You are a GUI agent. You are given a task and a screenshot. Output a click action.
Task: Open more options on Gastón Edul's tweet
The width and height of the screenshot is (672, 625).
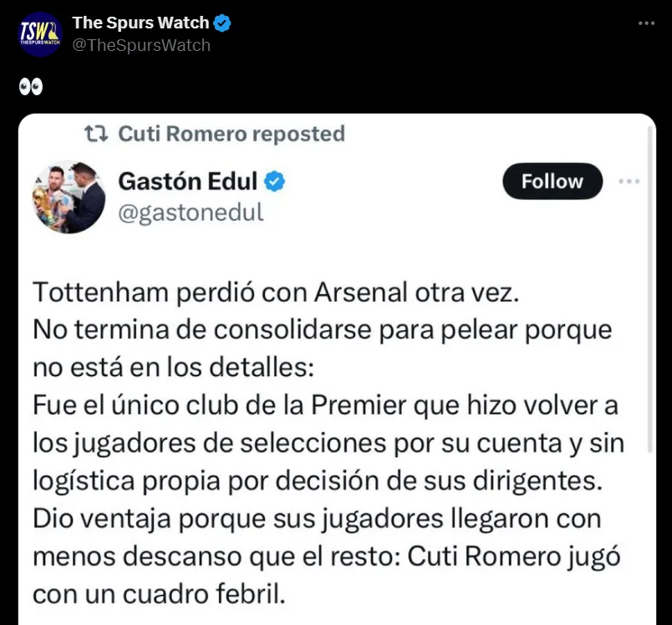click(629, 181)
